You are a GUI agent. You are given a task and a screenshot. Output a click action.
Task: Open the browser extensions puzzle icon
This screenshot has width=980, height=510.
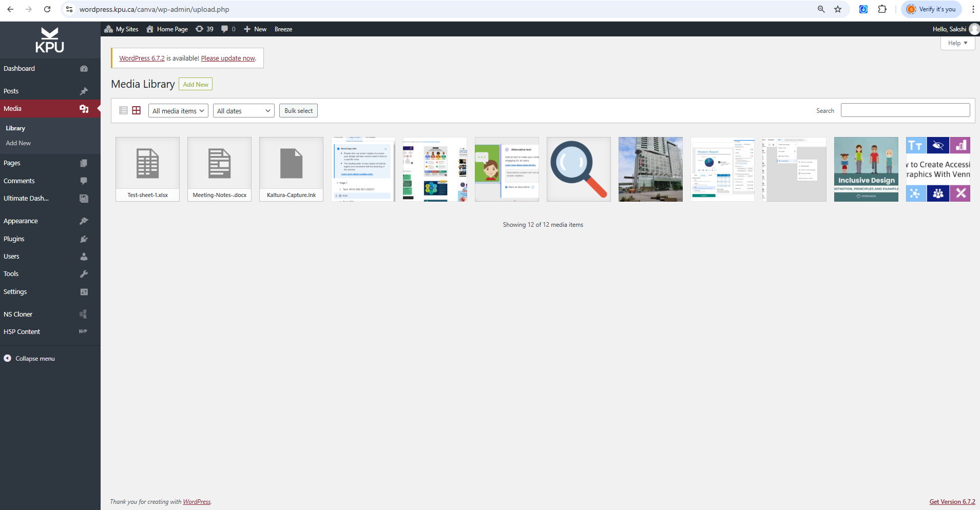click(882, 9)
